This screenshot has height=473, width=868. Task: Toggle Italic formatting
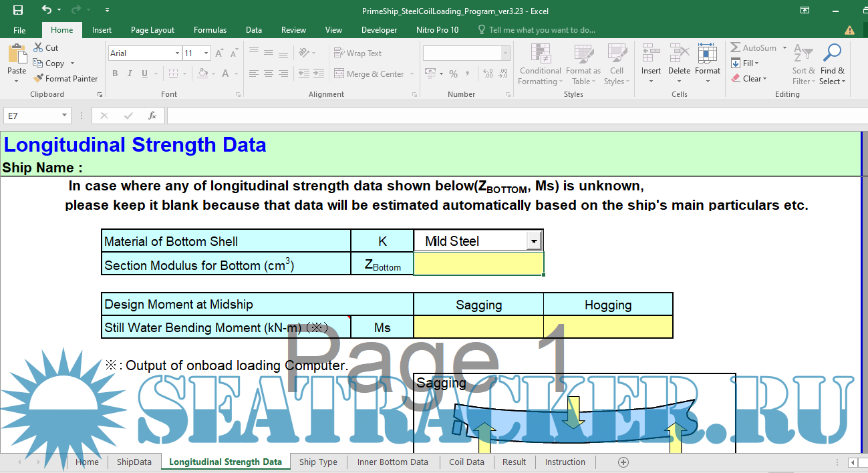tap(130, 73)
